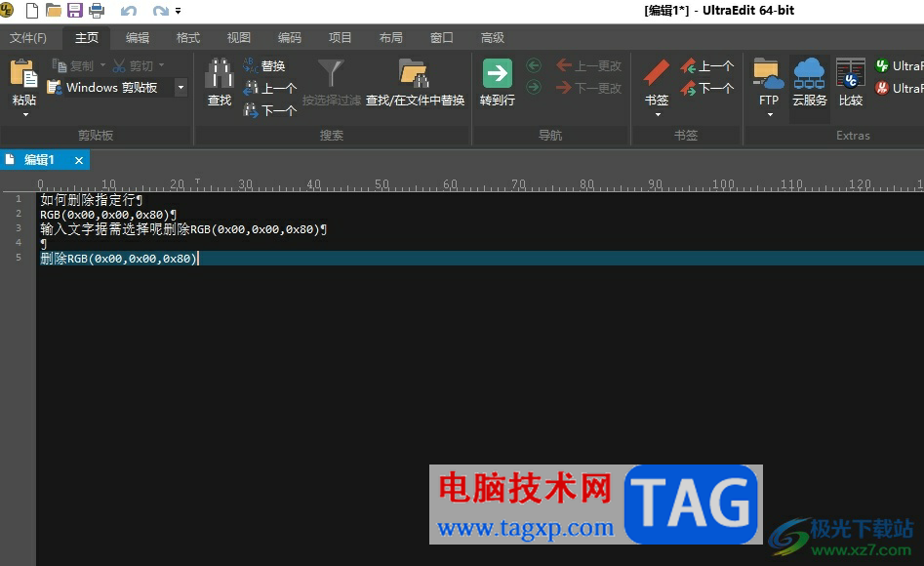924x566 pixels.
Task: Switch to the 编码 coding ribbon tab
Action: click(x=290, y=38)
